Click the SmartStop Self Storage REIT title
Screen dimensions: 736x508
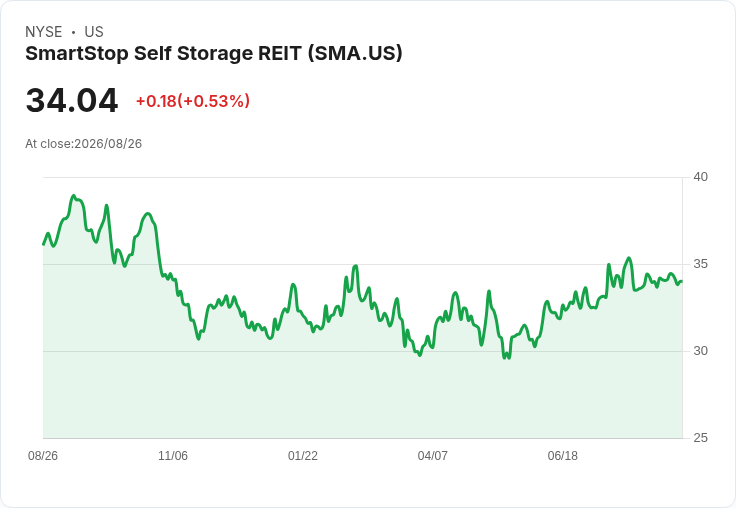pos(214,54)
